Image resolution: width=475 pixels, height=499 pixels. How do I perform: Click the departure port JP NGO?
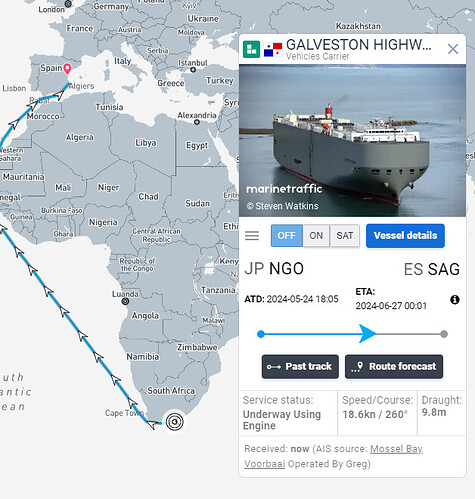(x=274, y=269)
